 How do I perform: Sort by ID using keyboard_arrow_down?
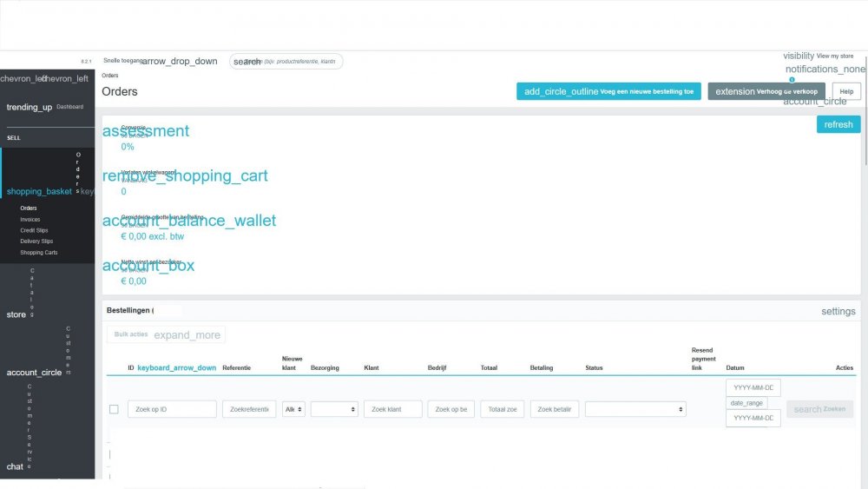pos(176,367)
